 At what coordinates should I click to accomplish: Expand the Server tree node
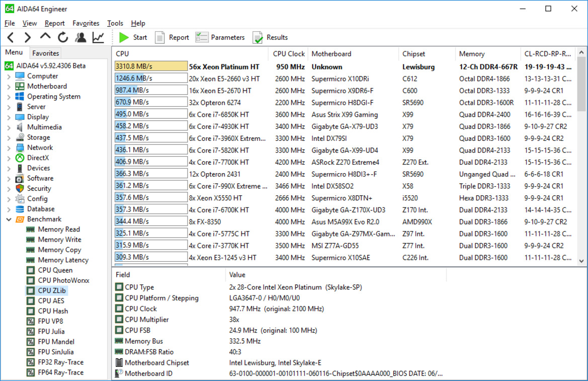(x=9, y=107)
